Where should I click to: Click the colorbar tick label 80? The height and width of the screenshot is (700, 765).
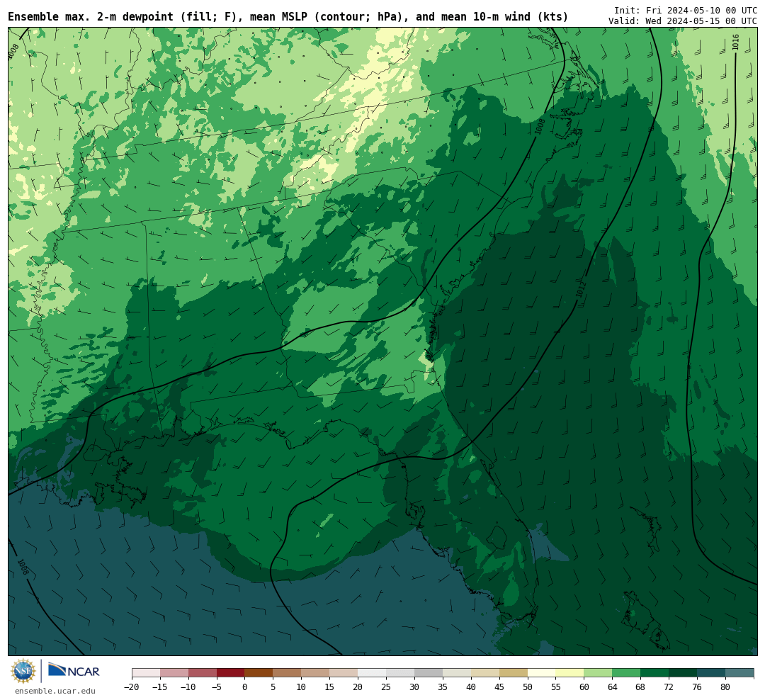coord(725,687)
